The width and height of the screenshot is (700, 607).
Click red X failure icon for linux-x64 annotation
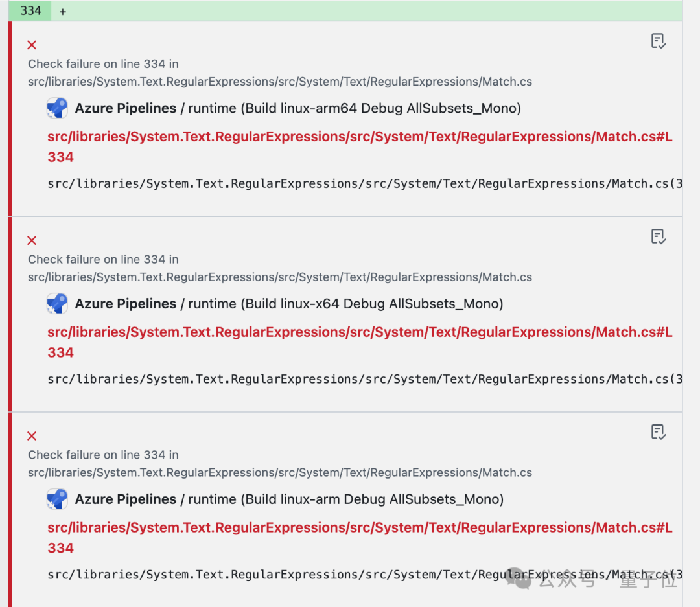point(32,240)
